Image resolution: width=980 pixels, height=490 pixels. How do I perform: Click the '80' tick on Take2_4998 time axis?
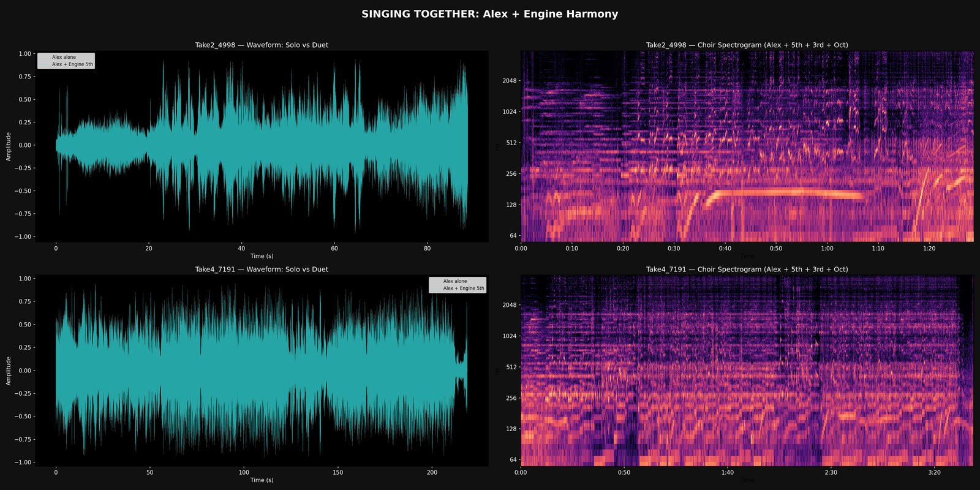pyautogui.click(x=427, y=248)
